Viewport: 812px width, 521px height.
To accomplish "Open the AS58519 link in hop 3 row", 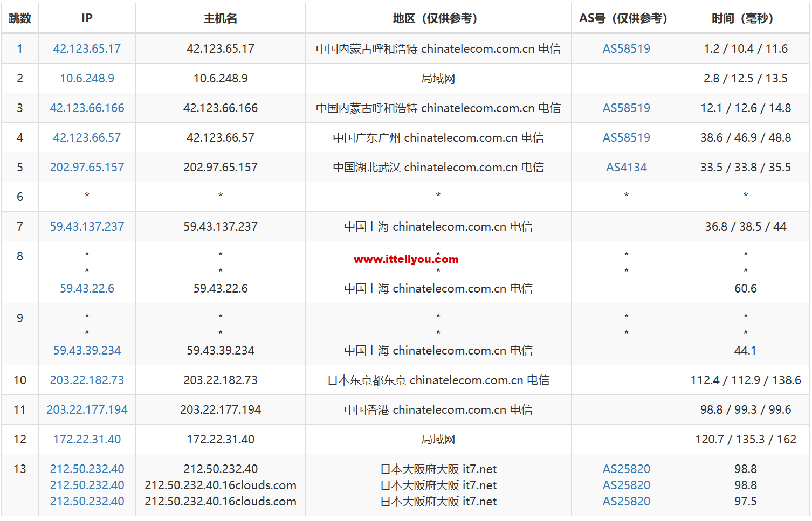I will [626, 108].
